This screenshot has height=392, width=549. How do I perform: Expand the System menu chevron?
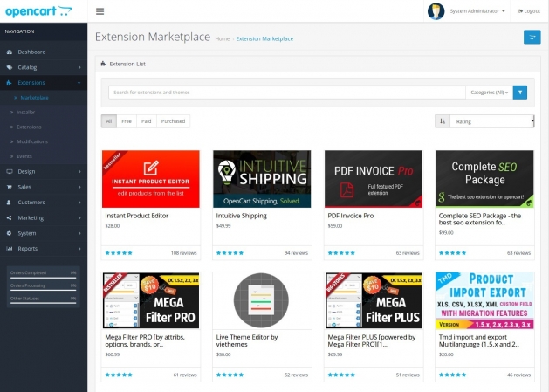79,233
